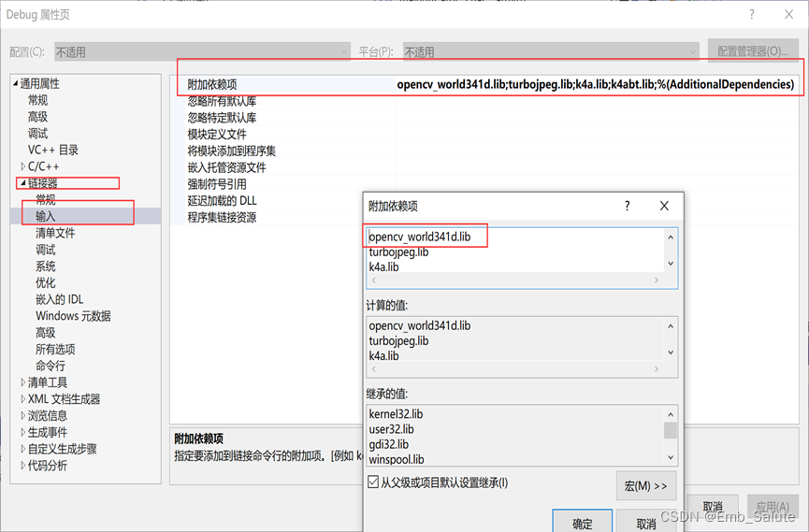Click kernel32.lib in the 继承的值 list

396,414
